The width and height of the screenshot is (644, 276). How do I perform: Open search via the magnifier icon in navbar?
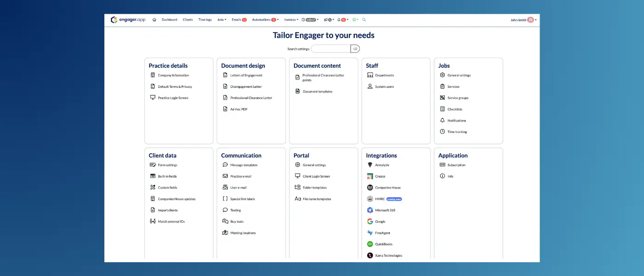tap(364, 20)
